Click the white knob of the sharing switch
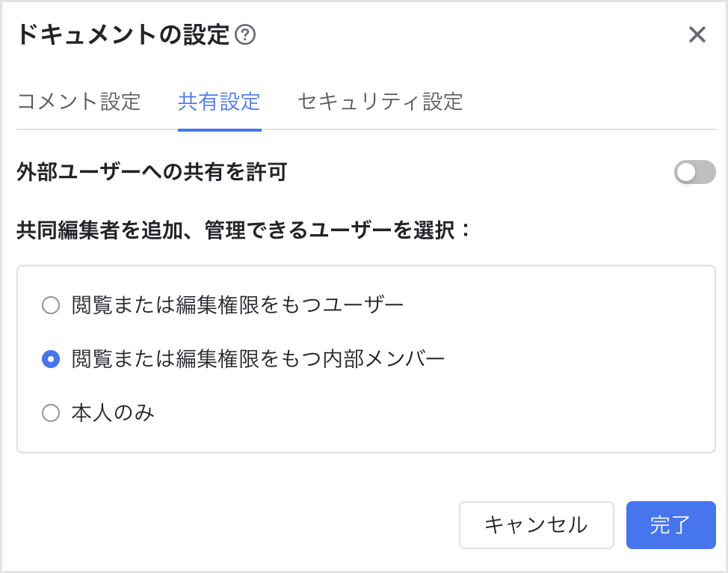The width and height of the screenshot is (728, 573). (x=685, y=173)
